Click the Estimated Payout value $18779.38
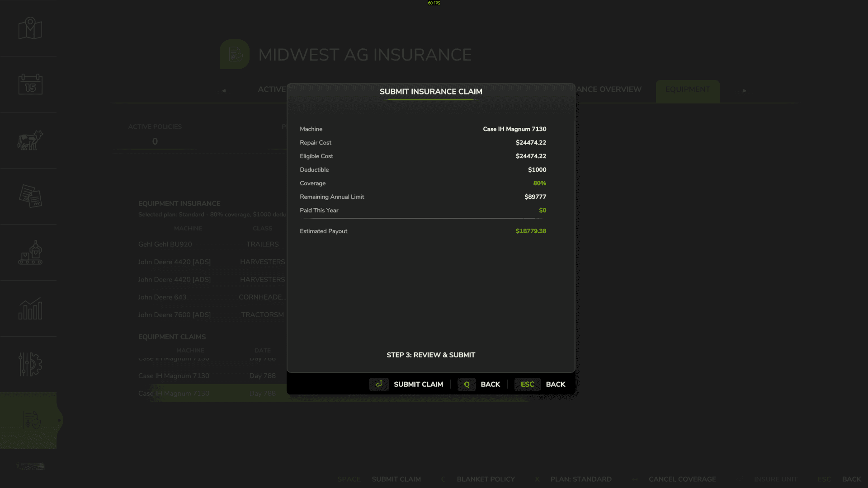Viewport: 868px width, 488px height. click(x=531, y=231)
